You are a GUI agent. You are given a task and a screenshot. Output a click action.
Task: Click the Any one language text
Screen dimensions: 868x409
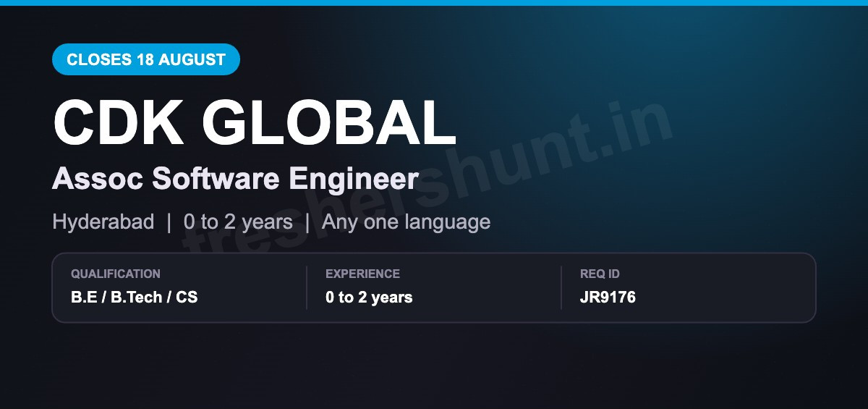click(406, 222)
